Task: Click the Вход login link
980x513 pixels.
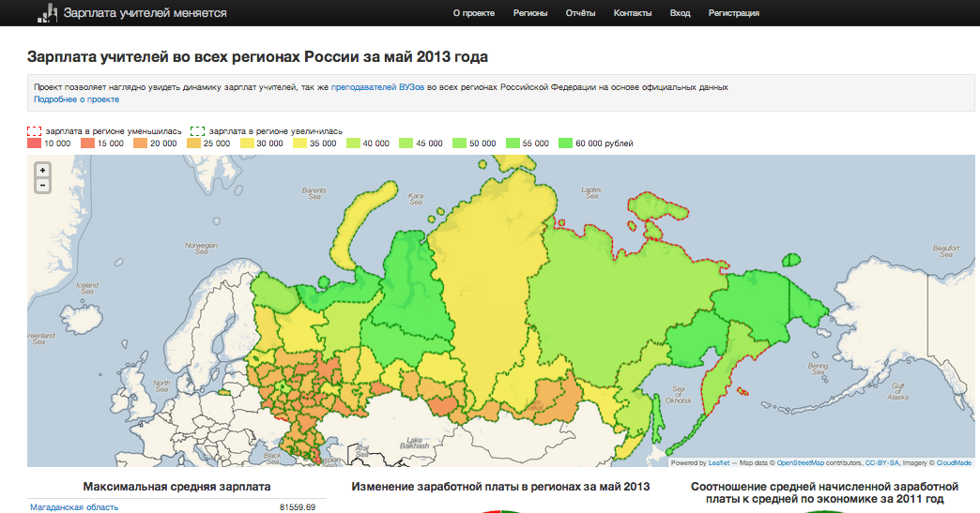Action: (x=681, y=13)
